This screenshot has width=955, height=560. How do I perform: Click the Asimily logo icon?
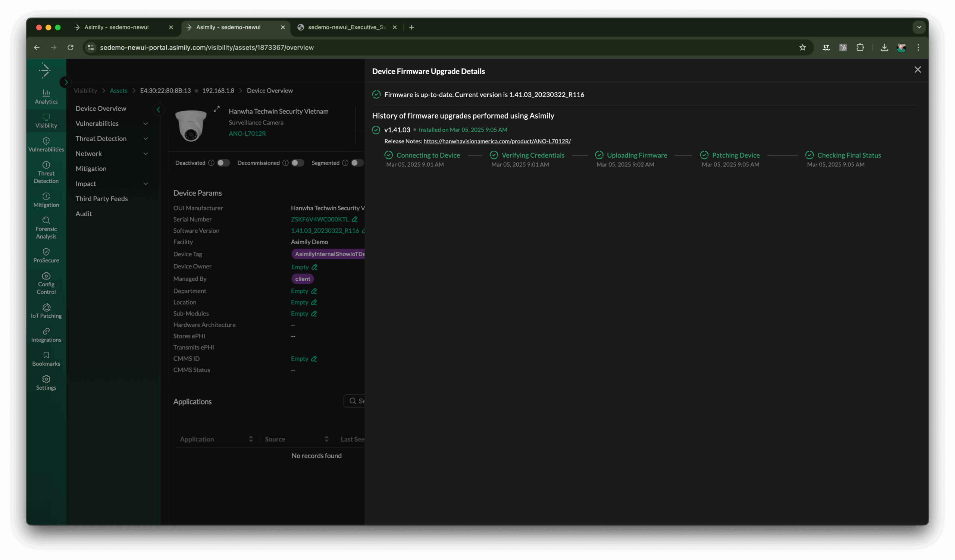(45, 70)
